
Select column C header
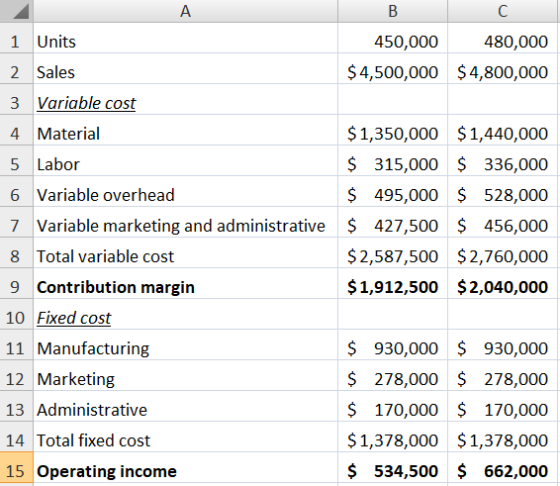(x=502, y=11)
